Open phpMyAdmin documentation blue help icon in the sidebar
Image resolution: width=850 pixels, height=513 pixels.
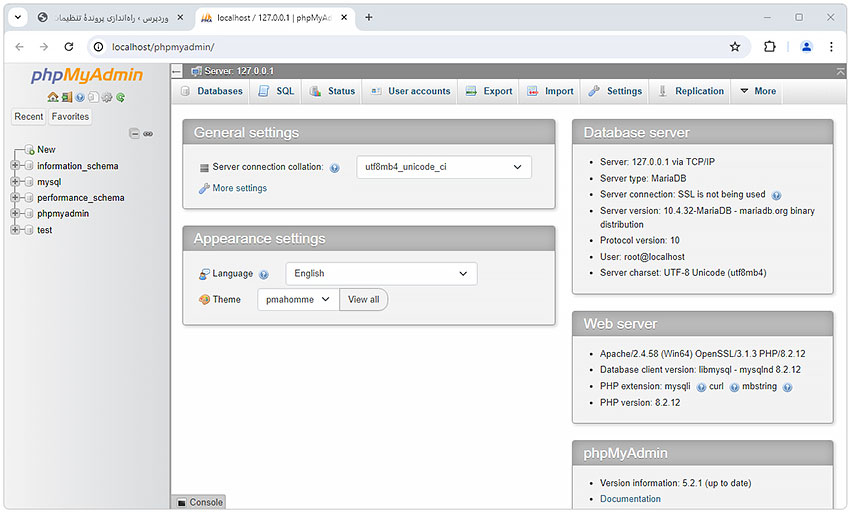pyautogui.click(x=80, y=97)
